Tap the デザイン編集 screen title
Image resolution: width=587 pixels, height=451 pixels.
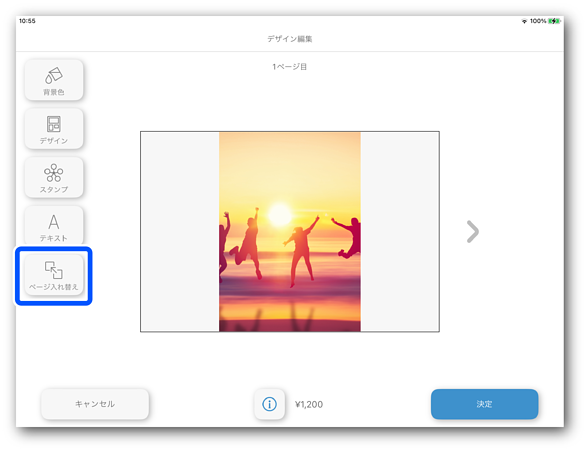[290, 39]
